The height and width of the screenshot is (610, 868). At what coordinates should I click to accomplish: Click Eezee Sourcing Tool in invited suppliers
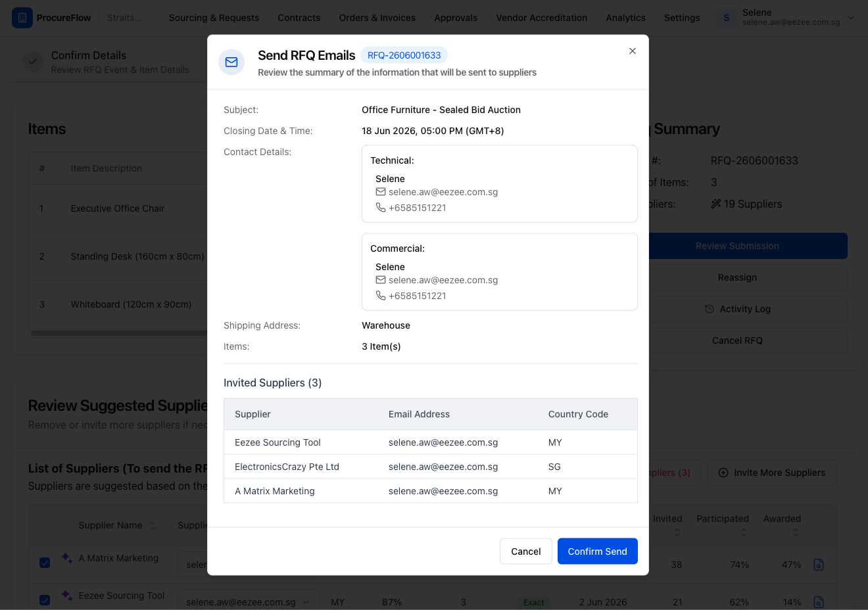277,442
